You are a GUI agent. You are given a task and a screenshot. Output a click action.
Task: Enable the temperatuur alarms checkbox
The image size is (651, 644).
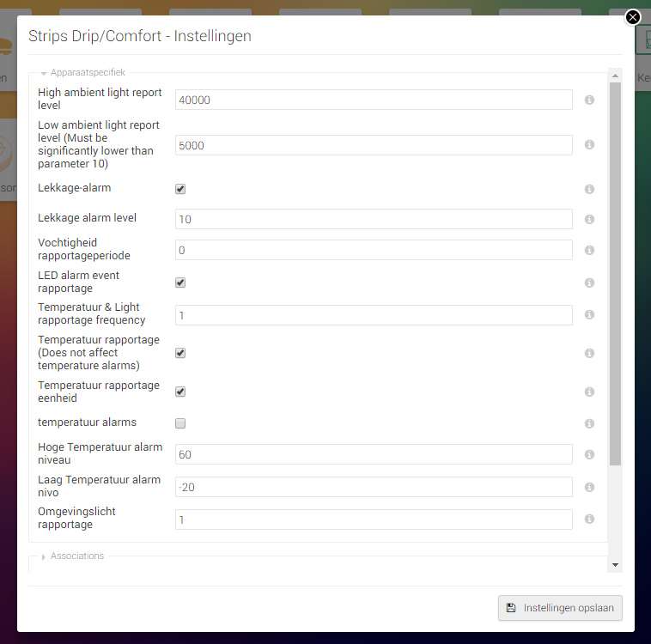point(180,423)
